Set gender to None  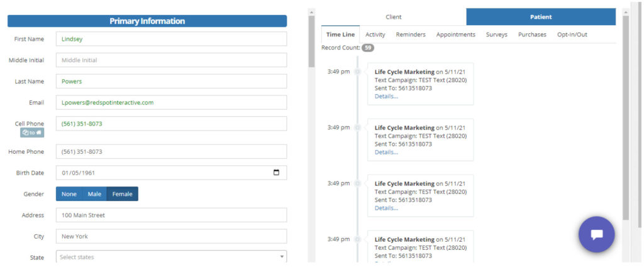pos(69,194)
